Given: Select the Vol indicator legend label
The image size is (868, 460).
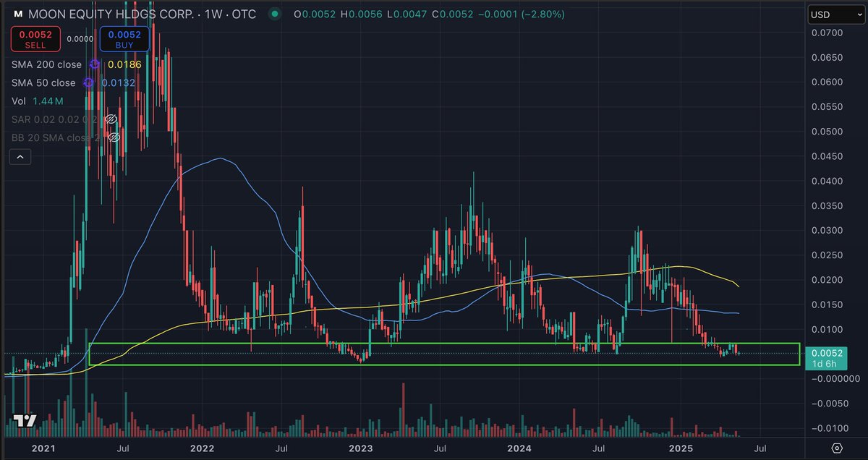Looking at the screenshot, I should pos(20,101).
